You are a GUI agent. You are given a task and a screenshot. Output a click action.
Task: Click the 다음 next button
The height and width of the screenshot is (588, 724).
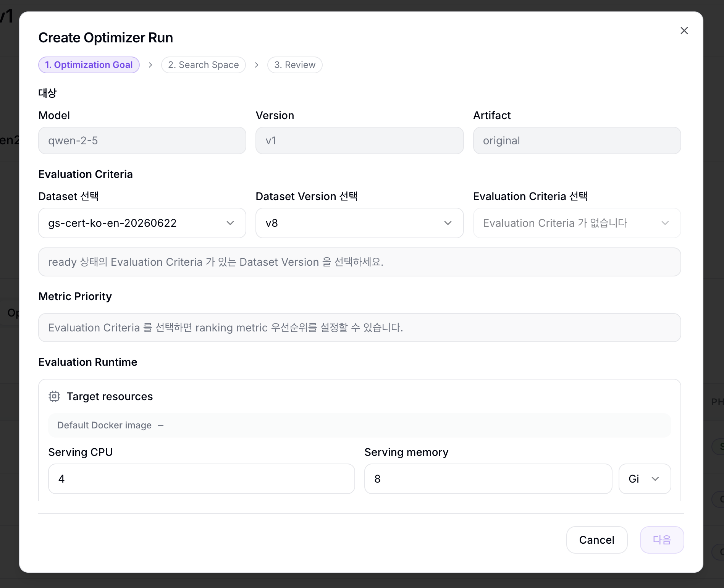point(662,540)
